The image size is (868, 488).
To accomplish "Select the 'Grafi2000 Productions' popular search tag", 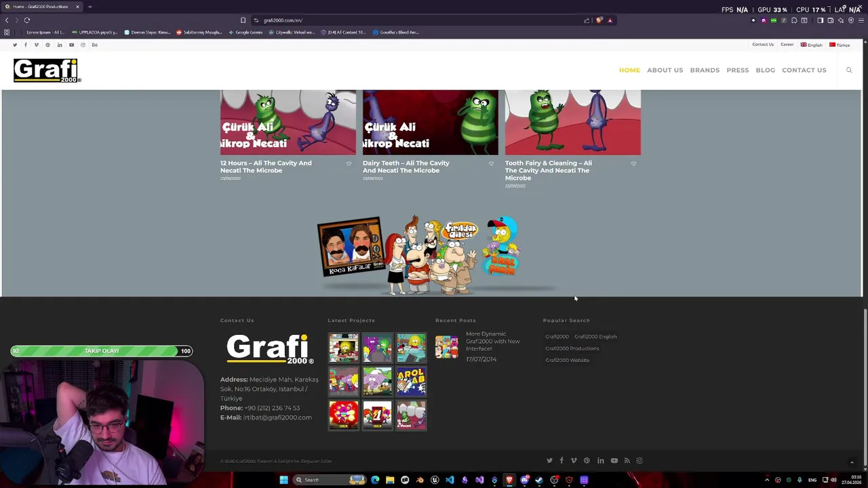I will 572,348.
